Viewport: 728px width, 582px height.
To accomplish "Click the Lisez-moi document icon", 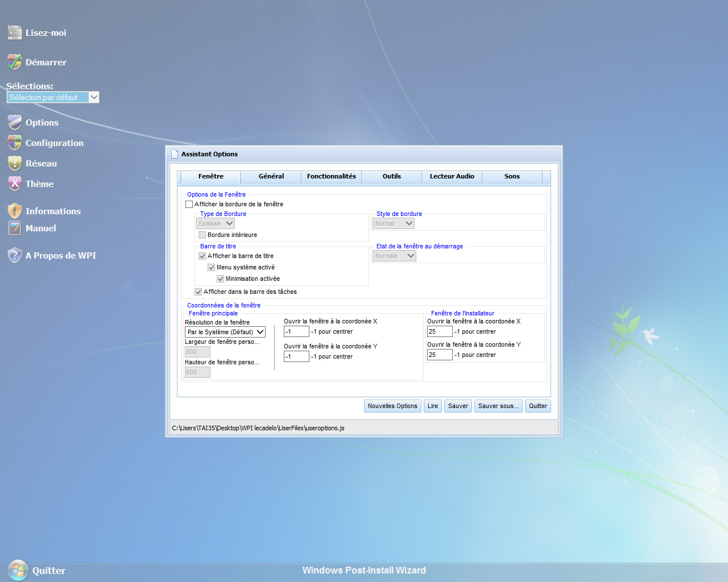I will coord(15,33).
